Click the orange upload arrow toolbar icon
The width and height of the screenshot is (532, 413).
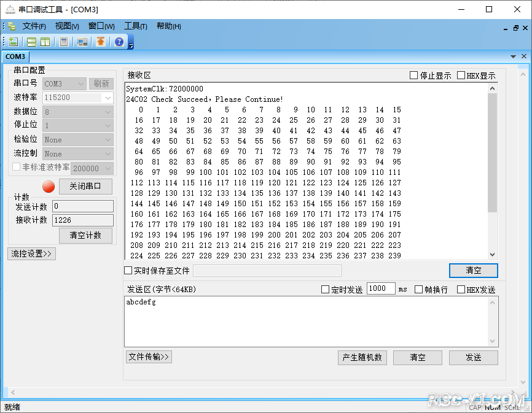pos(100,41)
